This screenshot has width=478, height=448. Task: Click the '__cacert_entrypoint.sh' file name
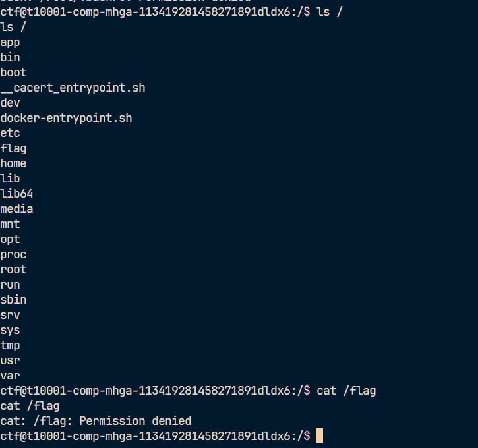click(x=73, y=88)
